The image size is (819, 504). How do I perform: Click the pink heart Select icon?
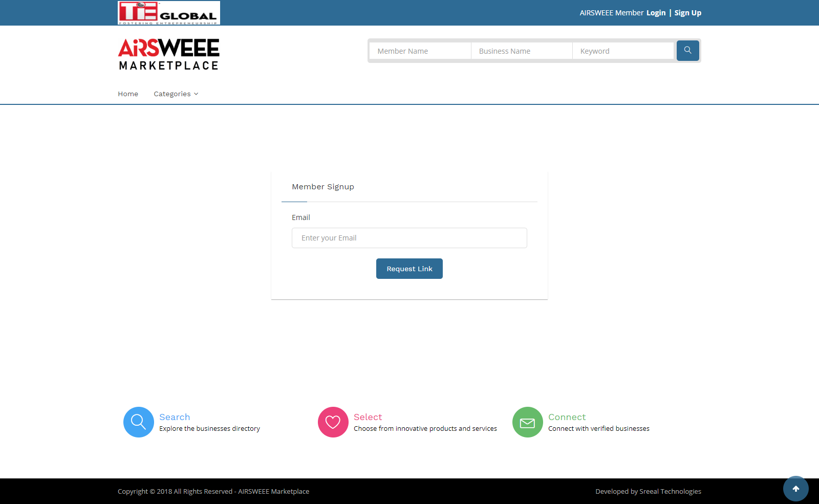coord(333,422)
